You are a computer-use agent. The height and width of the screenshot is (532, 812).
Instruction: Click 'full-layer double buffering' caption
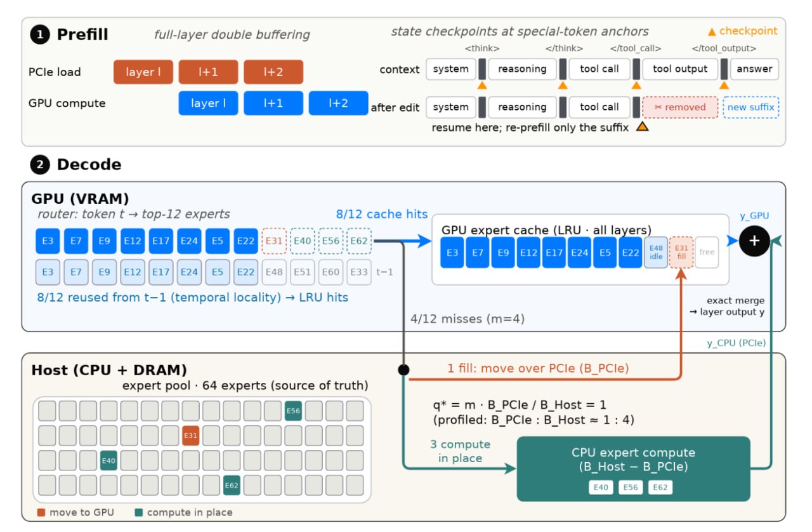point(232,34)
